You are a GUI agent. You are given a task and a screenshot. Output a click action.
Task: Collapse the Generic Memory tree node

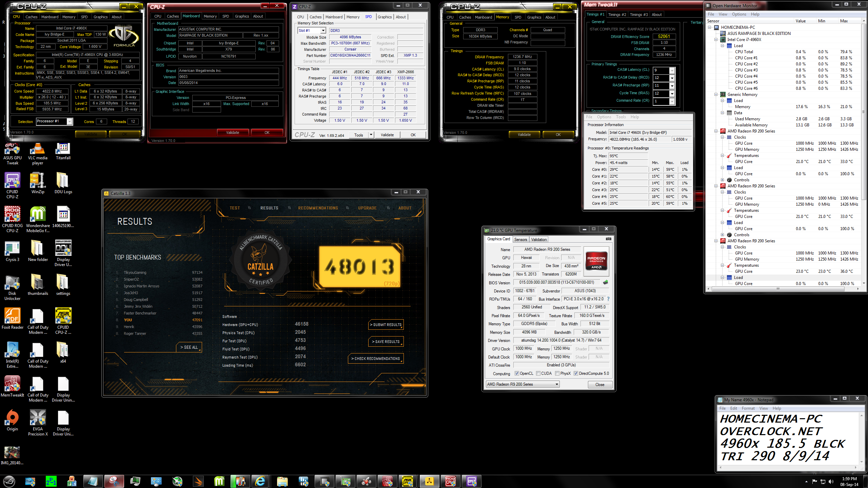pyautogui.click(x=716, y=95)
